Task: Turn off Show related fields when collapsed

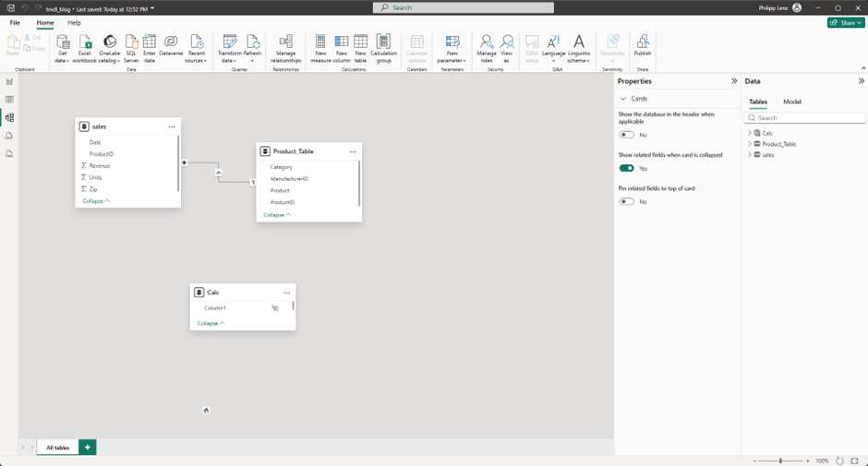Action: 627,168
